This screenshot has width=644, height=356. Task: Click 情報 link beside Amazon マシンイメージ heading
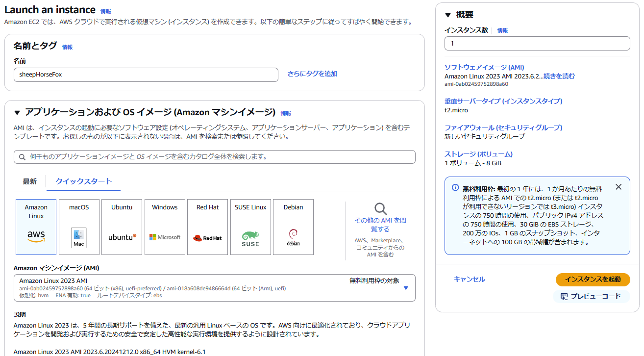(286, 113)
